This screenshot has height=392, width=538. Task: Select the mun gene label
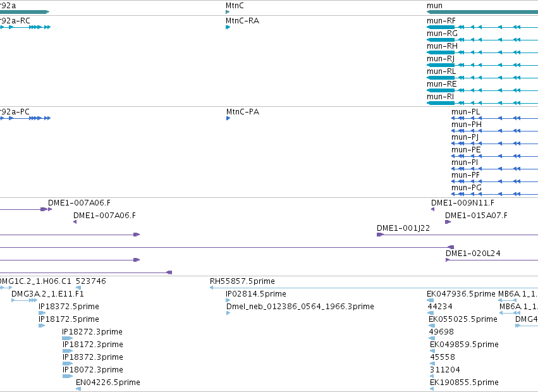click(x=434, y=6)
